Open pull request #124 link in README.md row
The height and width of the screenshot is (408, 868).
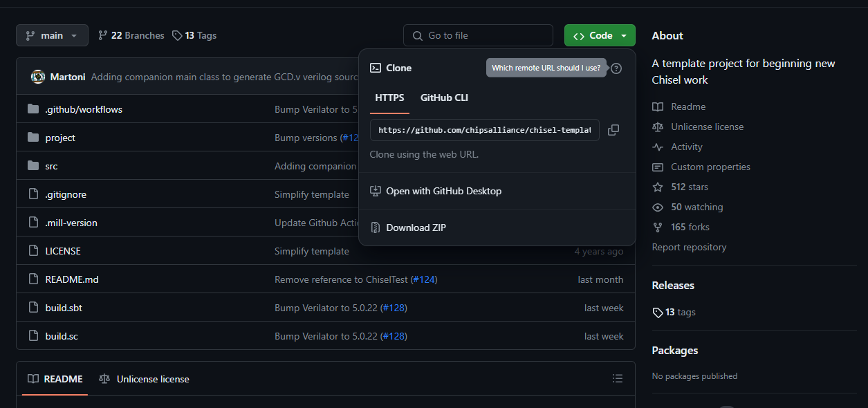[x=424, y=279]
